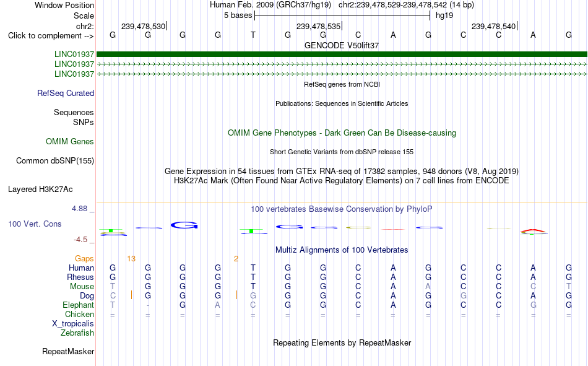The height and width of the screenshot is (366, 588).
Task: Click the RefSeq Curated track label
Action: pyautogui.click(x=65, y=93)
